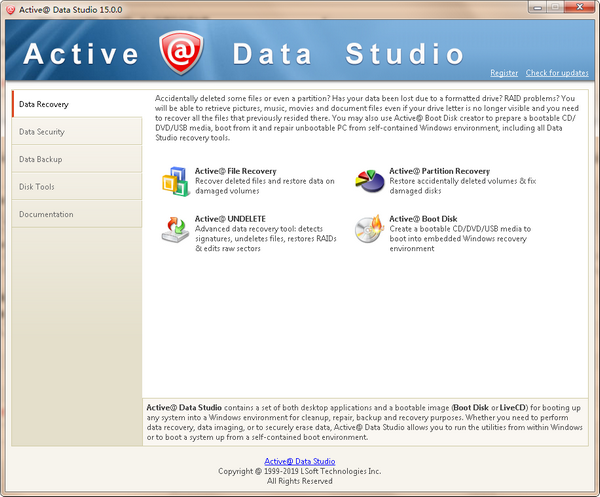Open the Data Backup tab
The height and width of the screenshot is (497, 600).
[77, 159]
